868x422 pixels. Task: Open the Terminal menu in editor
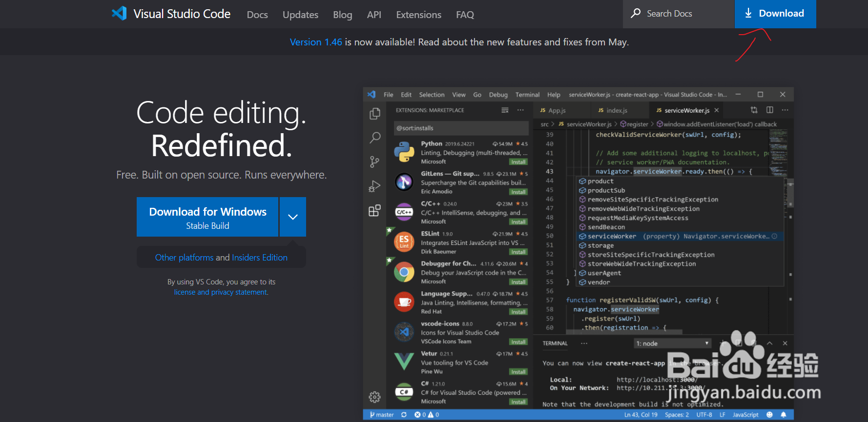click(527, 95)
